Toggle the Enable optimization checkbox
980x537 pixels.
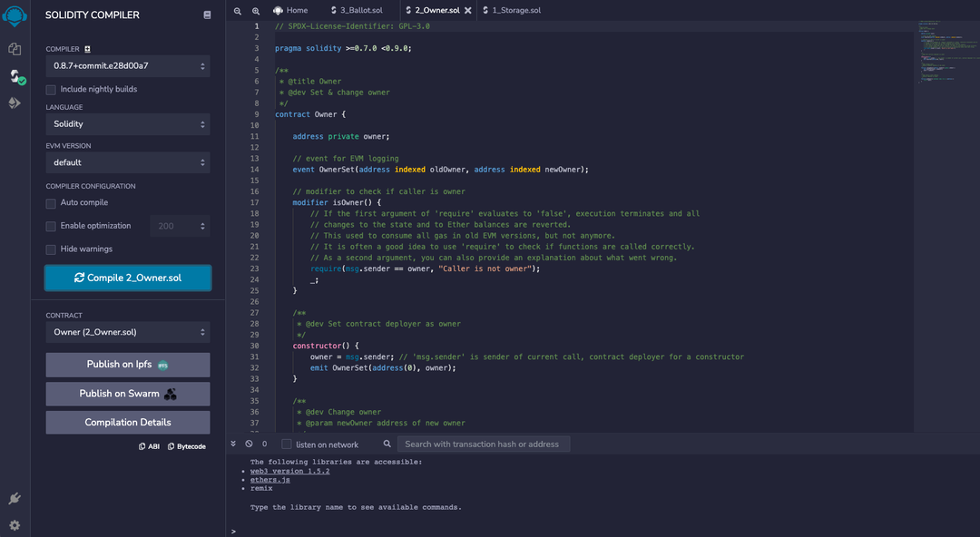click(52, 226)
